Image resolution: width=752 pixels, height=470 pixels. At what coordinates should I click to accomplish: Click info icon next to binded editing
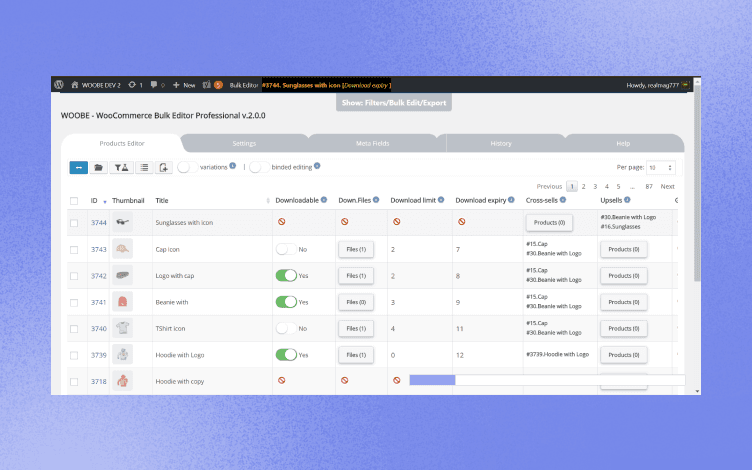coord(317,166)
